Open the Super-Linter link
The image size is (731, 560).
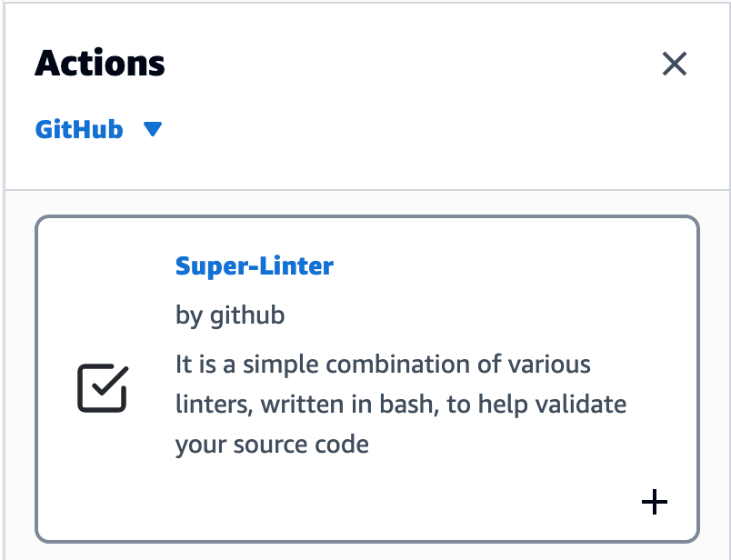(x=253, y=265)
